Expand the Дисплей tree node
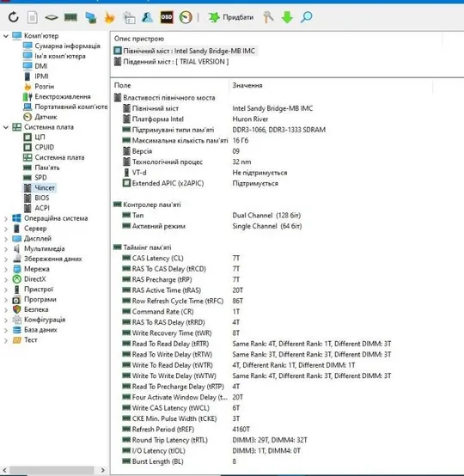464x476 pixels. (x=6, y=239)
